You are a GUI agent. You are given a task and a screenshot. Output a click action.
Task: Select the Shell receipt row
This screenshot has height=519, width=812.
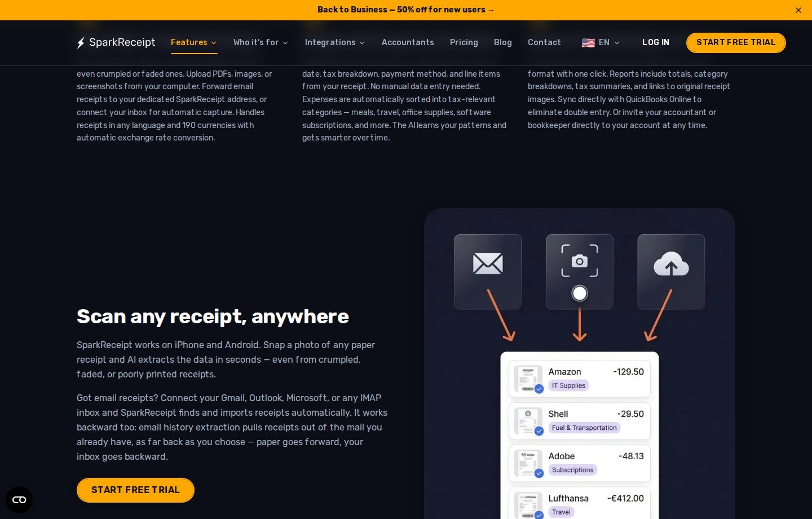[x=580, y=421]
